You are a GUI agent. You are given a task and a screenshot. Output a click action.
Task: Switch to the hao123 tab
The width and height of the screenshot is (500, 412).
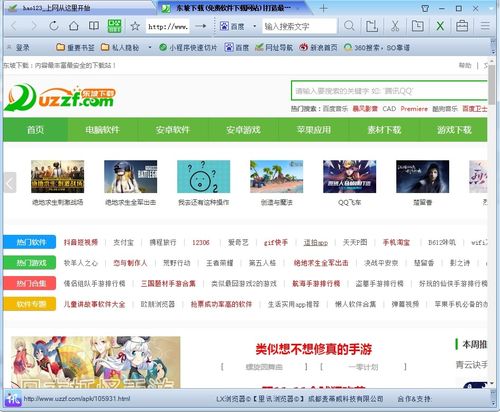tap(80, 8)
